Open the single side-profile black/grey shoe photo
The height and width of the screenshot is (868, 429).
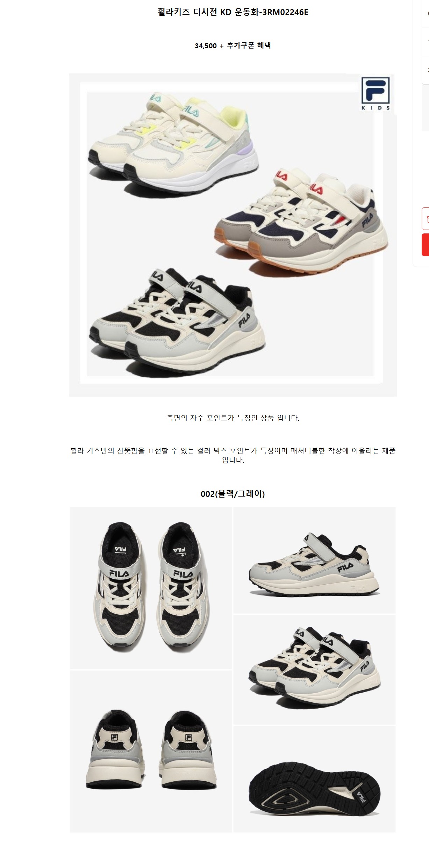314,560
